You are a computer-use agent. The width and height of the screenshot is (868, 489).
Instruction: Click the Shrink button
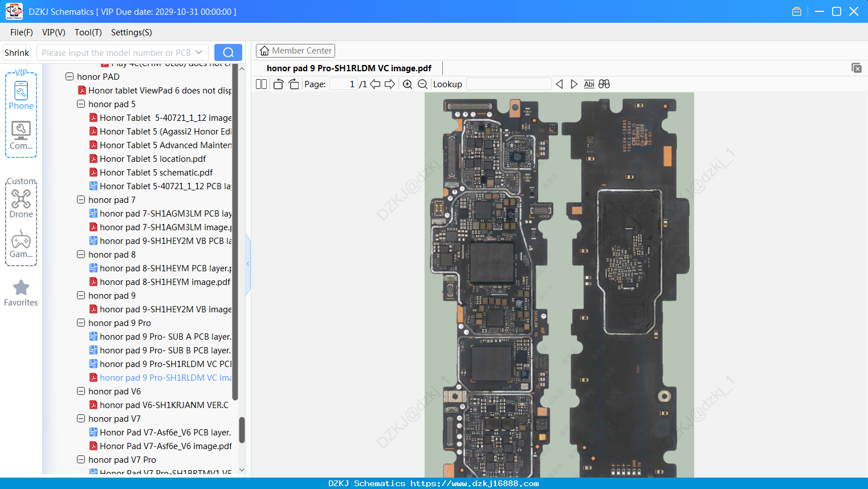[x=17, y=52]
